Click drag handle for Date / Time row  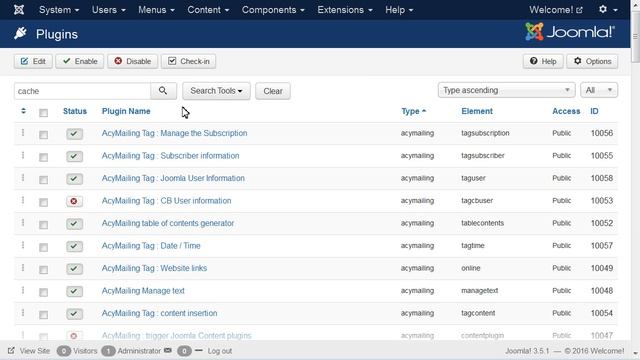23,245
